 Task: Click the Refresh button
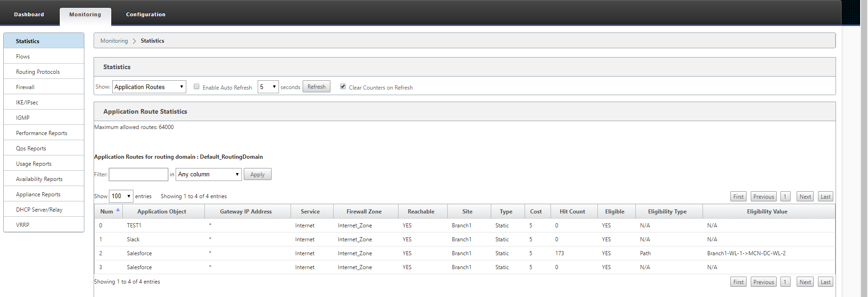pyautogui.click(x=317, y=87)
